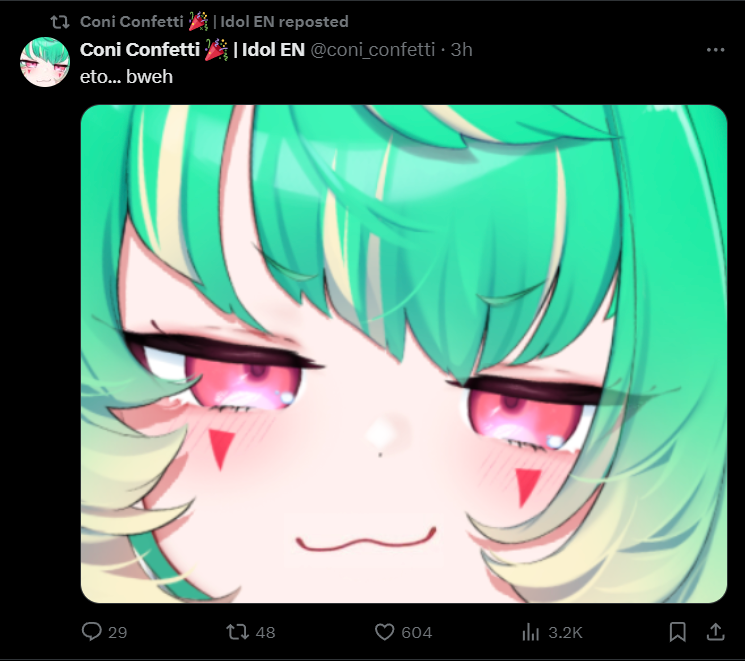The height and width of the screenshot is (661, 745).
Task: Click the repost indicator icon above the name
Action: (60, 22)
